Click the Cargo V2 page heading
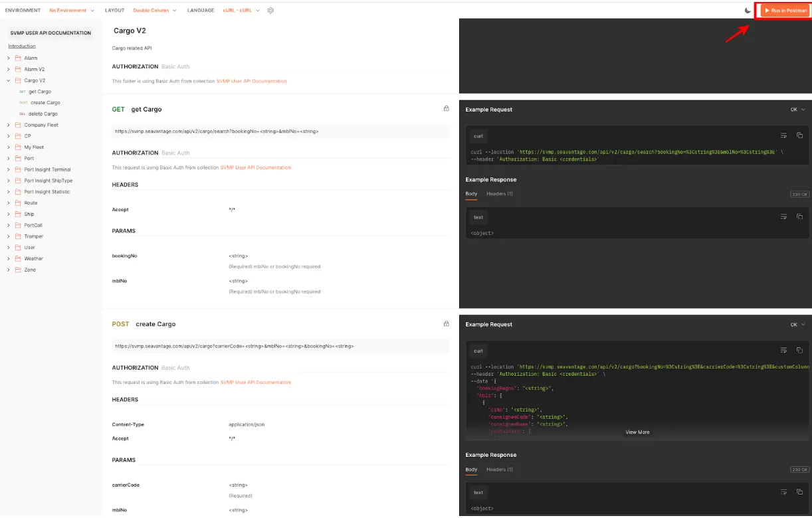Screen dimensions: 812x518 130,31
